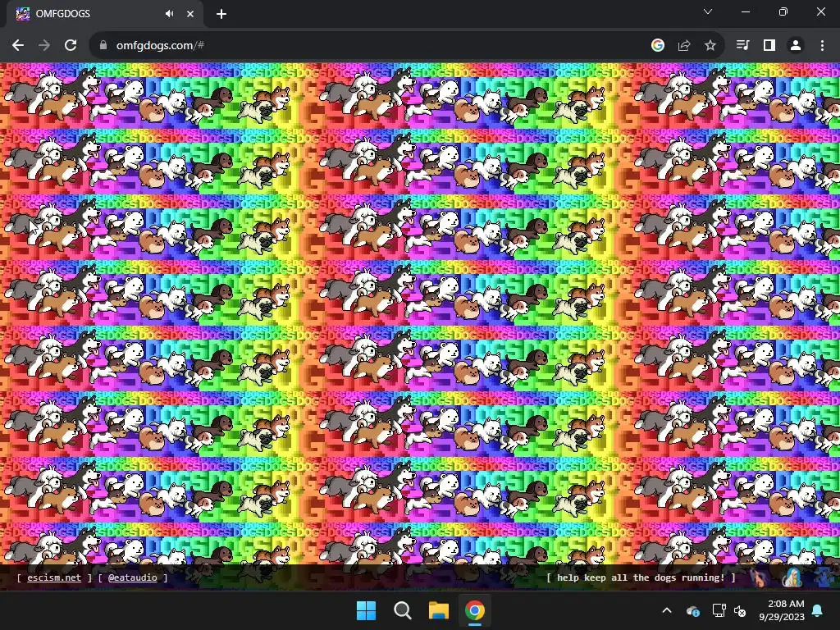Open File Explorer from taskbar
This screenshot has width=840, height=630.
(x=438, y=610)
